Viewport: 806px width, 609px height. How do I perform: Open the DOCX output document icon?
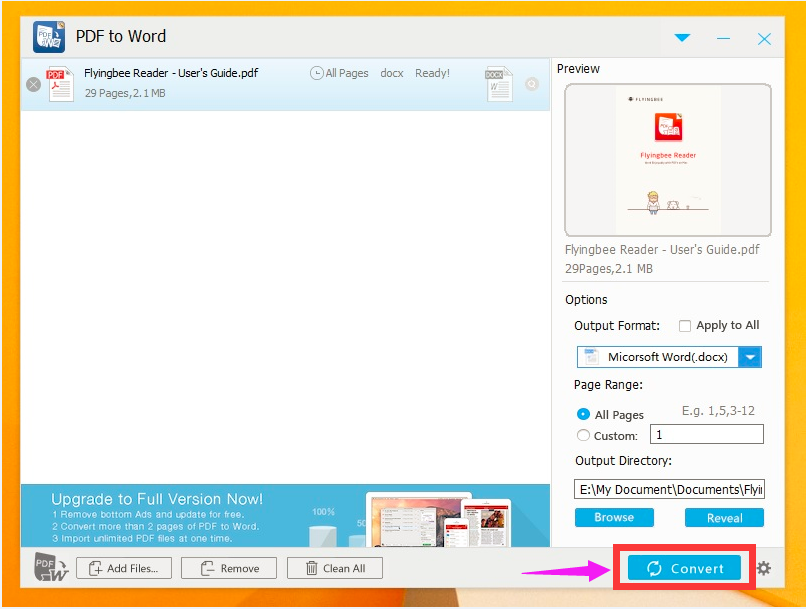tap(499, 84)
